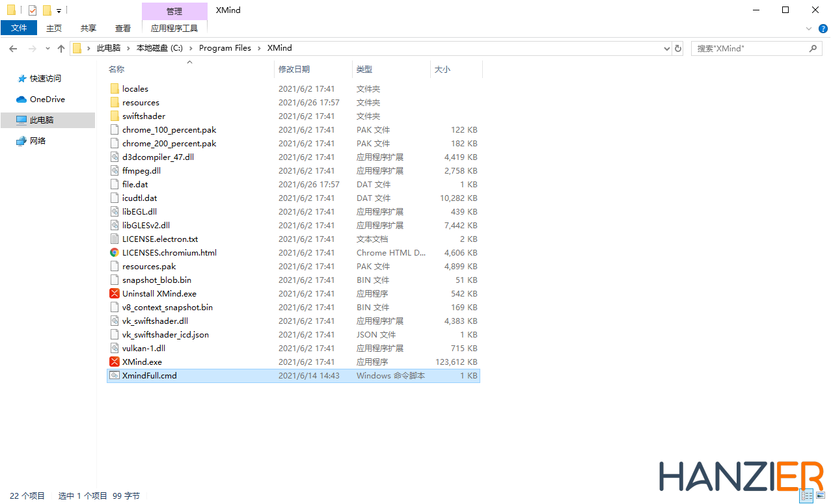The height and width of the screenshot is (504, 831).
Task: Open the 文件 menu tab
Action: pos(19,28)
